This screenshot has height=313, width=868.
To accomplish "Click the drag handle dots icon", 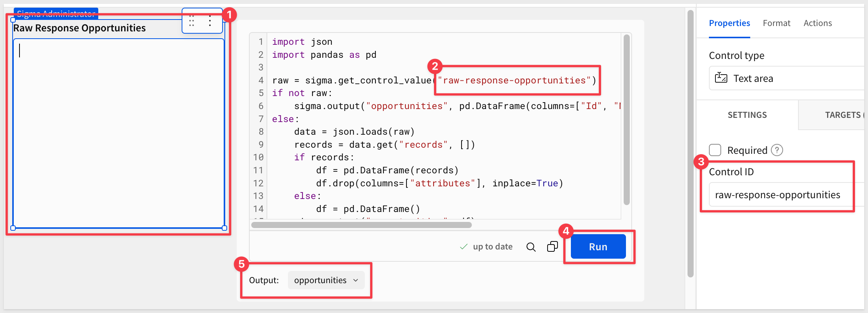I will pyautogui.click(x=192, y=21).
